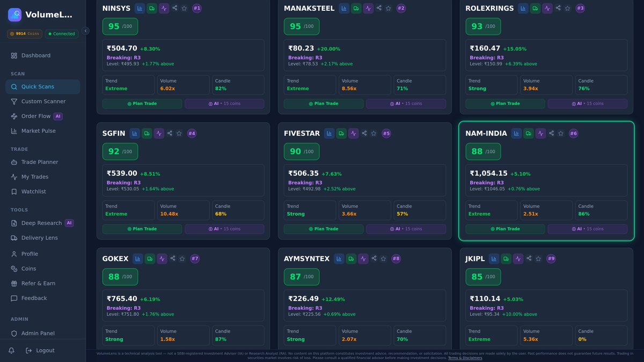Image resolution: width=644 pixels, height=362 pixels.
Task: Click delivery truck icon on MANAKSTEEL card
Action: point(356,8)
